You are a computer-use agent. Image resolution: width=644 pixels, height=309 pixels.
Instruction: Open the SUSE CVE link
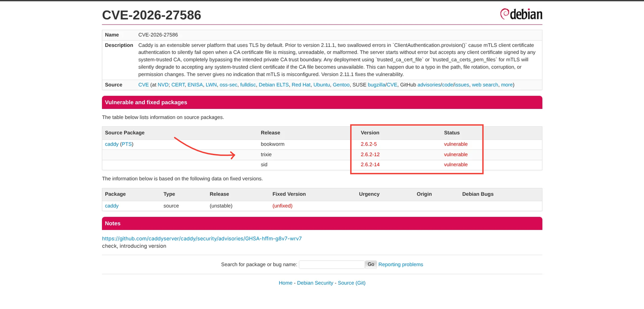click(x=392, y=85)
